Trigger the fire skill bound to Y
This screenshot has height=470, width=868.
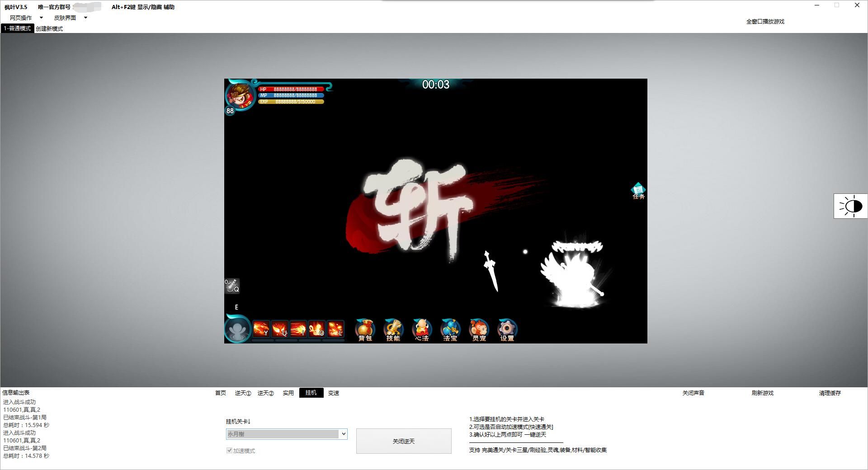coord(261,329)
